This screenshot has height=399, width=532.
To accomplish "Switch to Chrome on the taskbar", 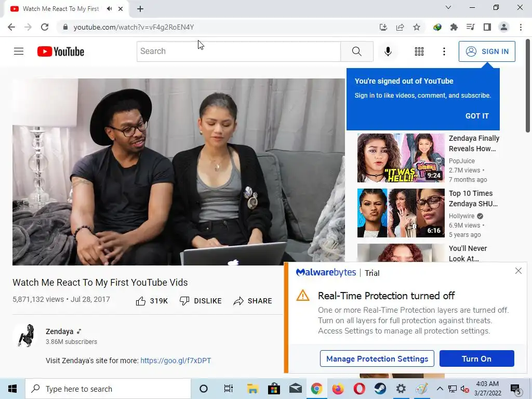I will tap(316, 389).
